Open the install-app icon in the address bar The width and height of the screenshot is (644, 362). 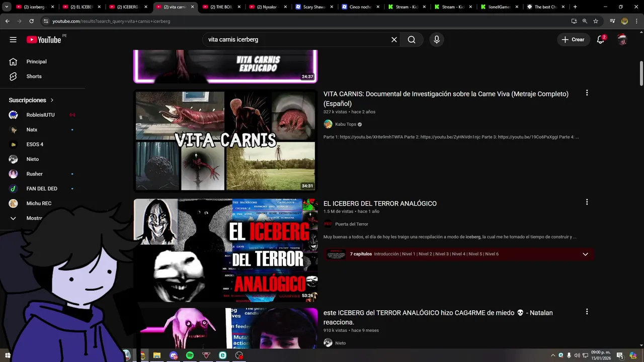point(574,21)
